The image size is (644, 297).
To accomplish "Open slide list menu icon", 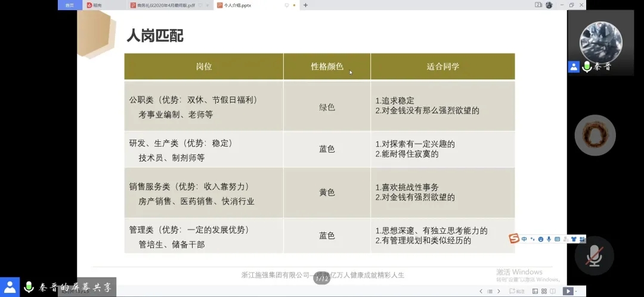I will (x=490, y=291).
